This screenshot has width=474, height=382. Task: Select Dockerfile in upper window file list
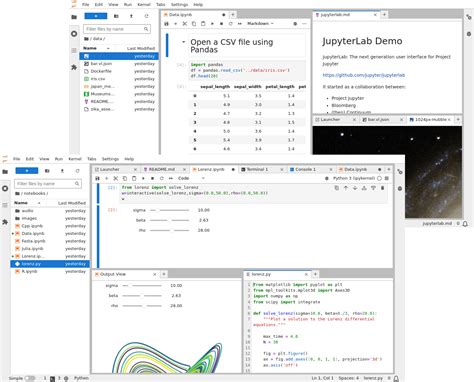[x=119, y=71]
